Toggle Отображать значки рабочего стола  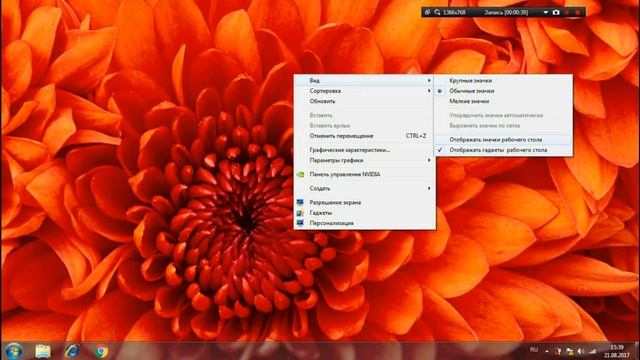(x=503, y=140)
